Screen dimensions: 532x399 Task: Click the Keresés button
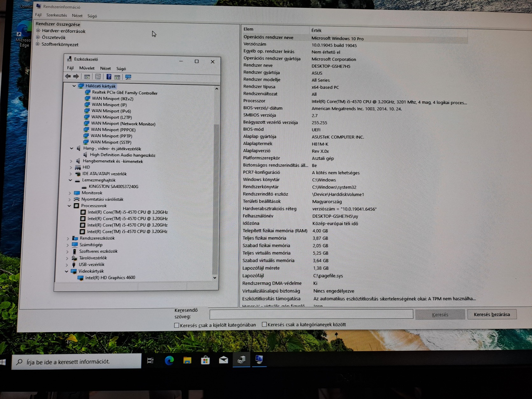(x=440, y=314)
